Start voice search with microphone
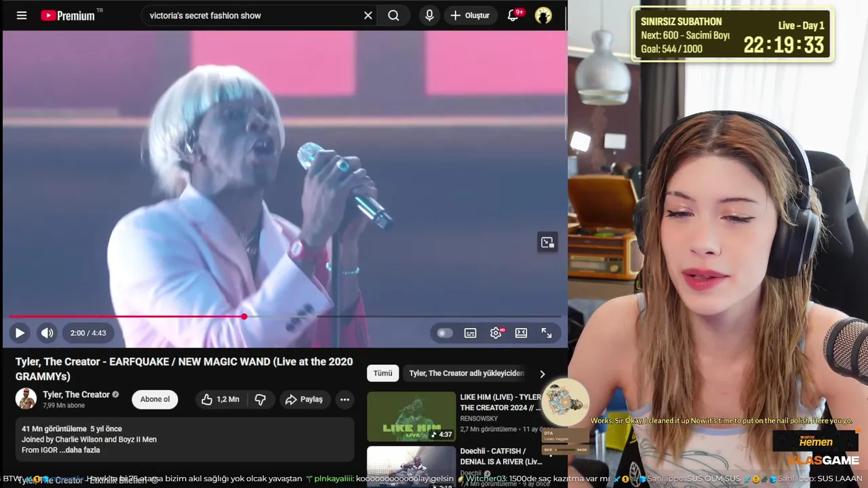868x488 pixels. 429,15
